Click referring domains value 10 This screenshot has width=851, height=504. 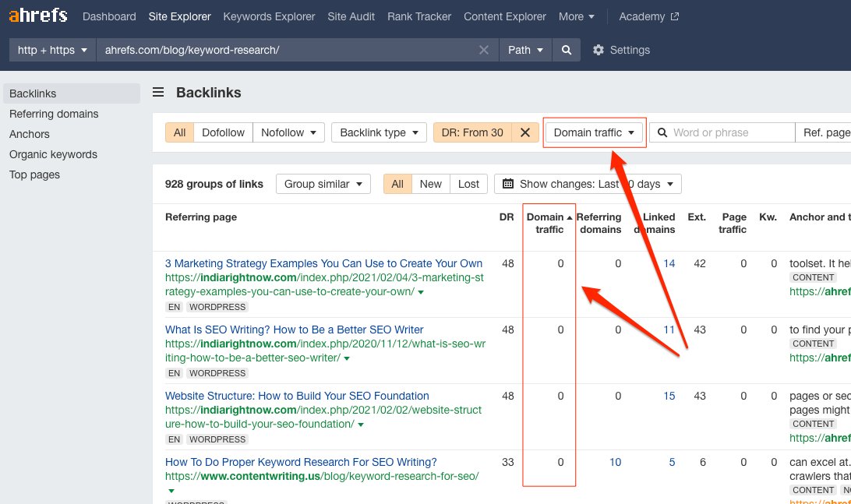click(x=615, y=462)
